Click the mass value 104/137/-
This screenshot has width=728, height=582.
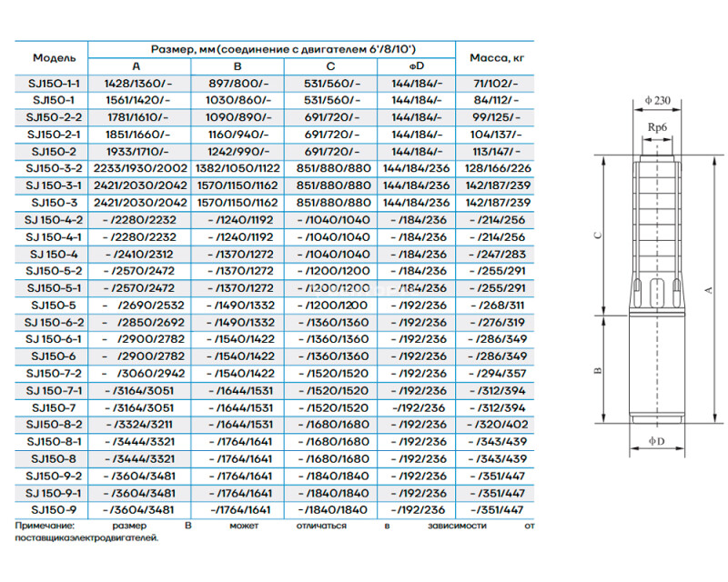(x=496, y=135)
